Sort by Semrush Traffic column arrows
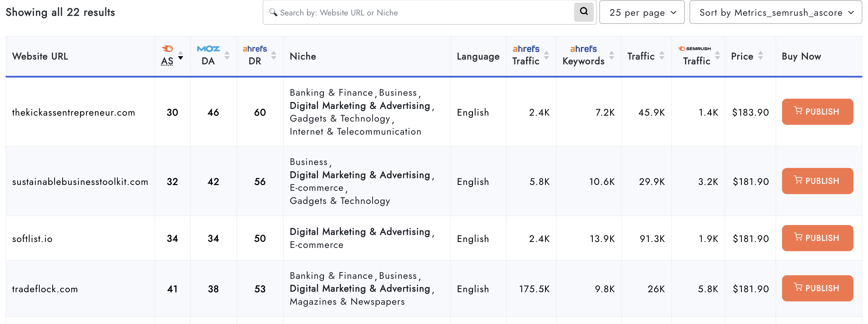The image size is (868, 324). [717, 56]
